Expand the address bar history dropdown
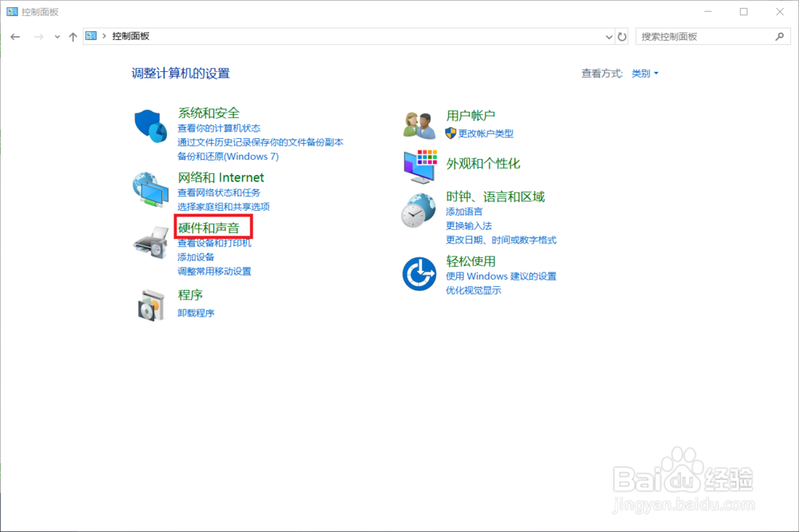Image resolution: width=799 pixels, height=532 pixels. [x=608, y=37]
